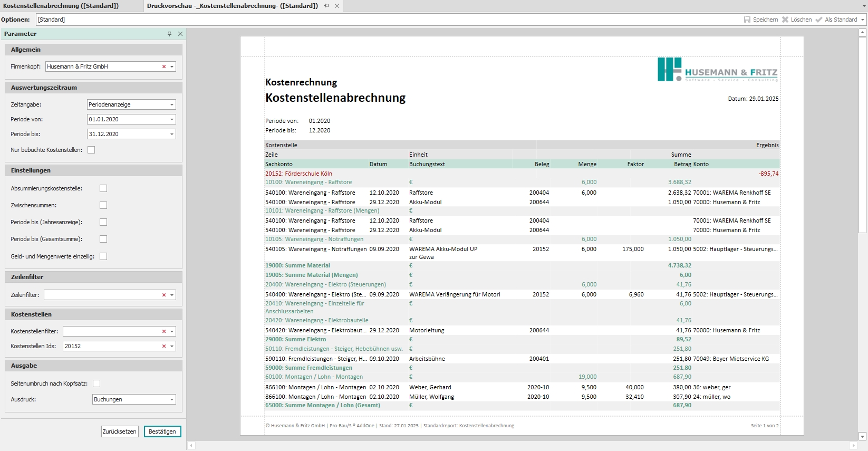868x451 pixels.
Task: Click 'Müller, Wolfgang' booking text
Action: pyautogui.click(x=431, y=397)
